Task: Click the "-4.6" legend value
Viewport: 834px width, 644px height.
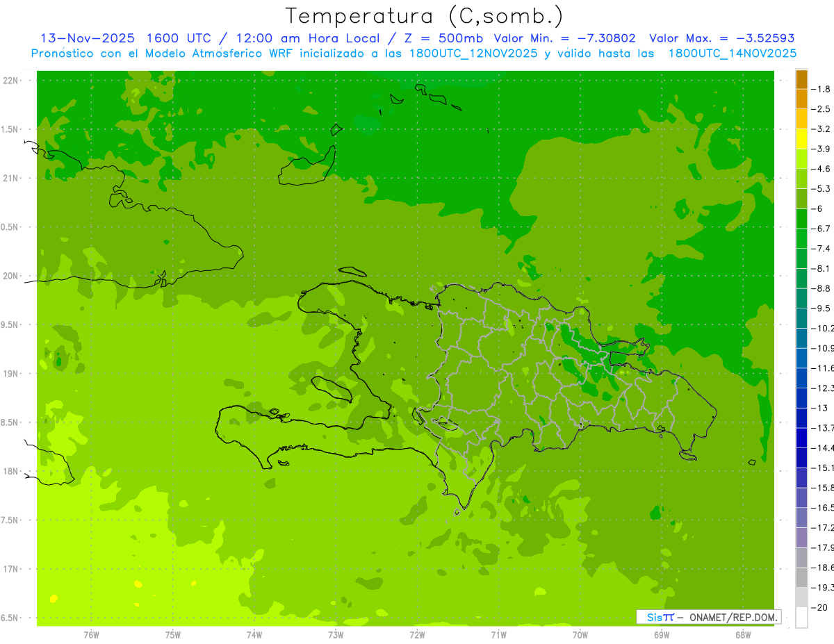Action: coord(821,169)
